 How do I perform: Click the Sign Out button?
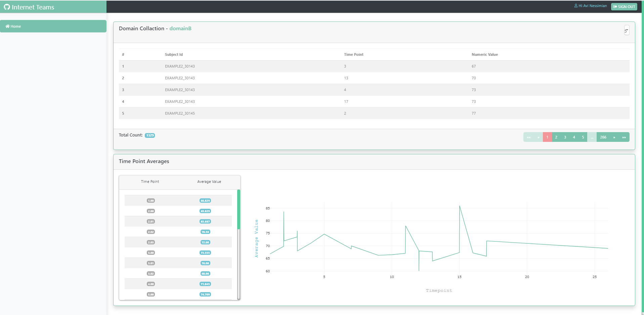coord(624,7)
